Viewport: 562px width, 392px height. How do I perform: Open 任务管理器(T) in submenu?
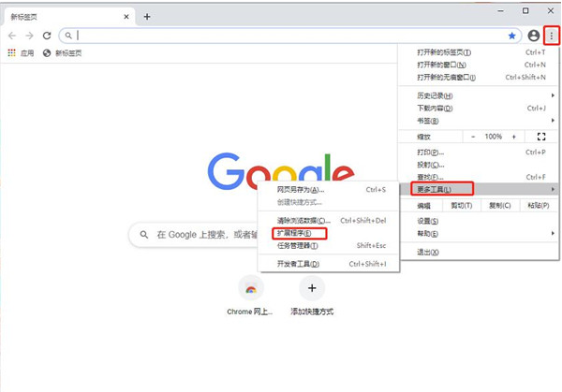point(329,245)
